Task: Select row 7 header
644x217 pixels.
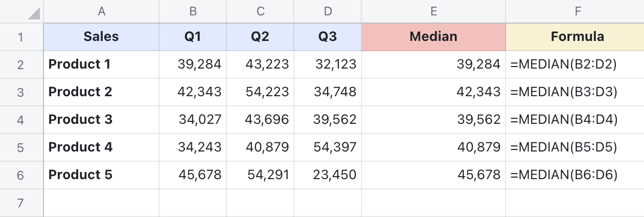Action: [20, 203]
